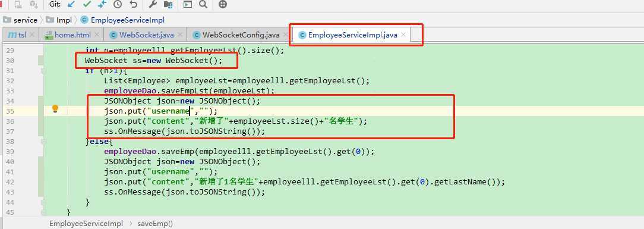Click the Git Commit green checkmark icon
The image size is (644, 229).
click(x=87, y=4)
